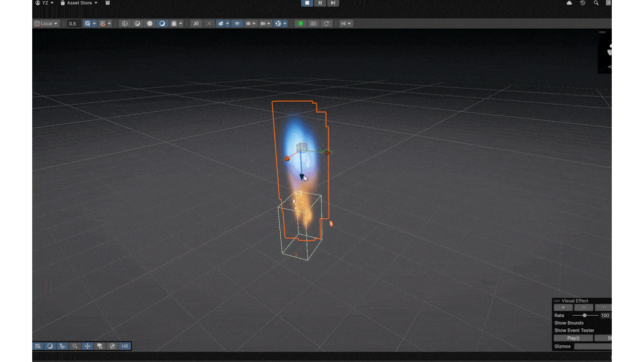Open the VE dropdown in toolbar
This screenshot has height=362, width=644.
(x=346, y=24)
